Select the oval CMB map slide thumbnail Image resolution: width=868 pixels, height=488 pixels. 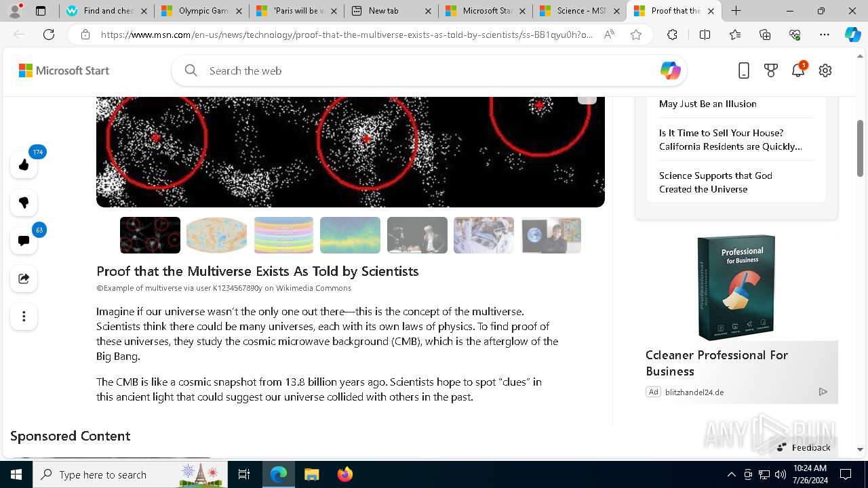coord(216,235)
